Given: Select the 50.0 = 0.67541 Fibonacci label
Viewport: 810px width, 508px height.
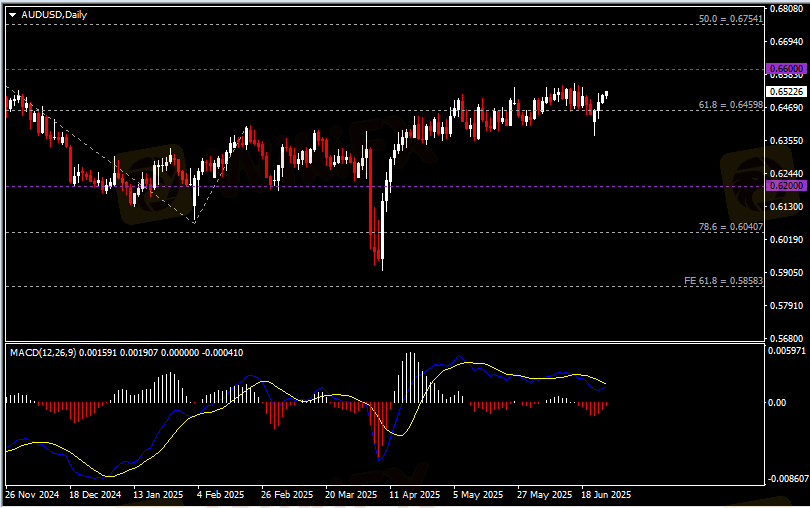Looking at the screenshot, I should click(730, 19).
